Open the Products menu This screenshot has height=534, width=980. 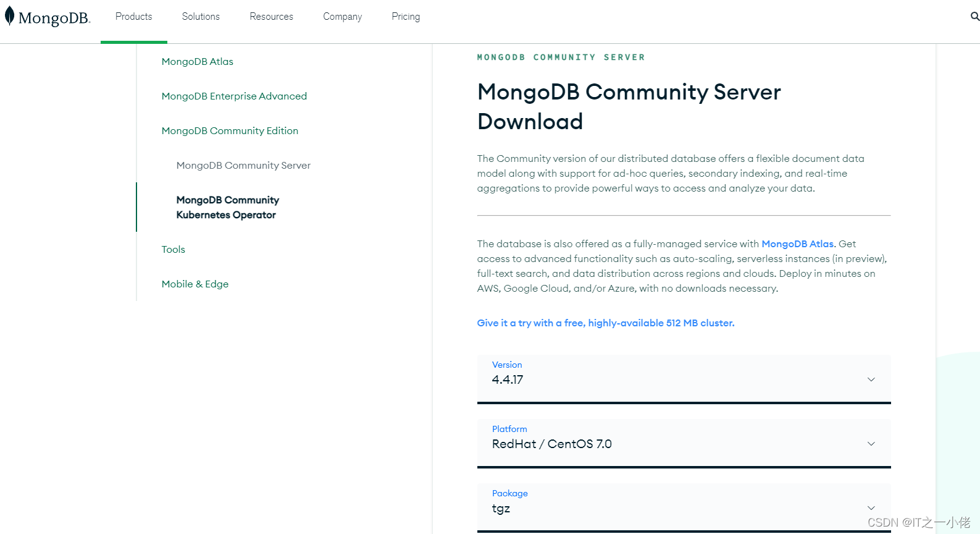[133, 17]
